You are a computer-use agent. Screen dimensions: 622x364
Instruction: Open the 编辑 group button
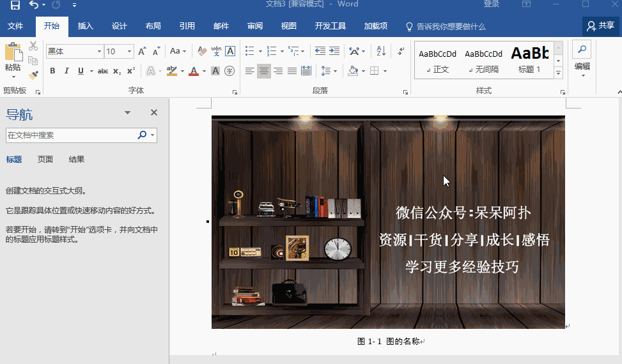pyautogui.click(x=582, y=60)
